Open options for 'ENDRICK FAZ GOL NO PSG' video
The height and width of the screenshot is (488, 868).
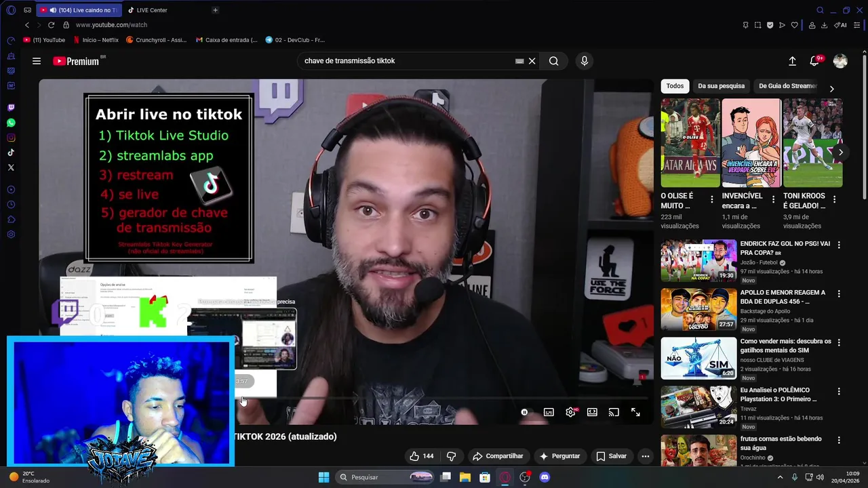click(x=839, y=245)
